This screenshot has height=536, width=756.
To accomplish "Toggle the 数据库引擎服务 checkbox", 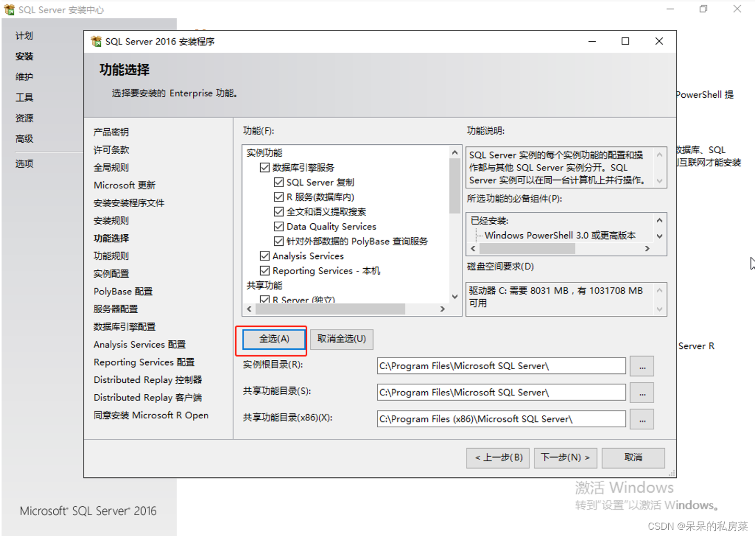I will click(x=265, y=168).
